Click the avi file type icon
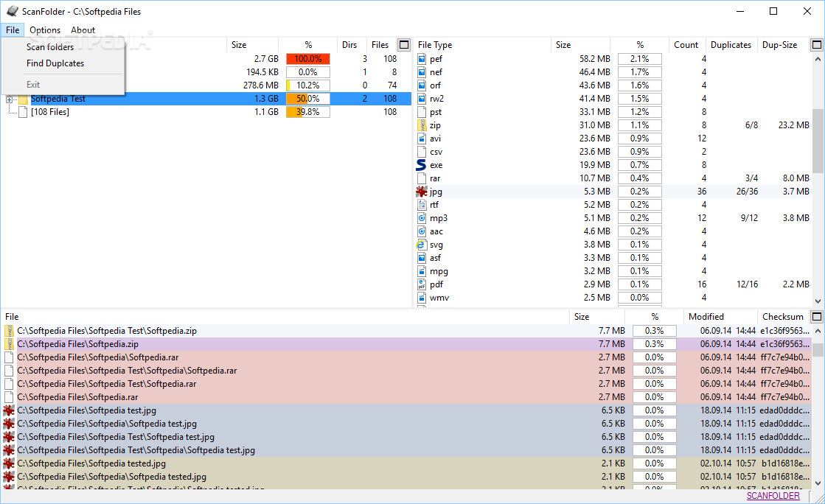 click(x=422, y=139)
